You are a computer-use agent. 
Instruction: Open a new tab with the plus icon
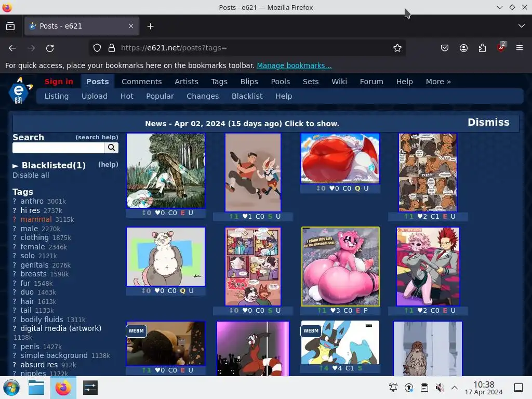pyautogui.click(x=150, y=26)
